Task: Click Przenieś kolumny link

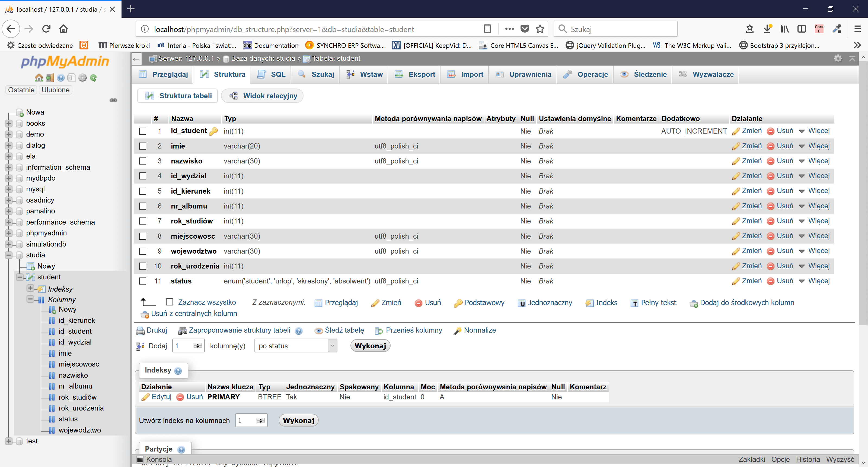Action: click(x=409, y=330)
